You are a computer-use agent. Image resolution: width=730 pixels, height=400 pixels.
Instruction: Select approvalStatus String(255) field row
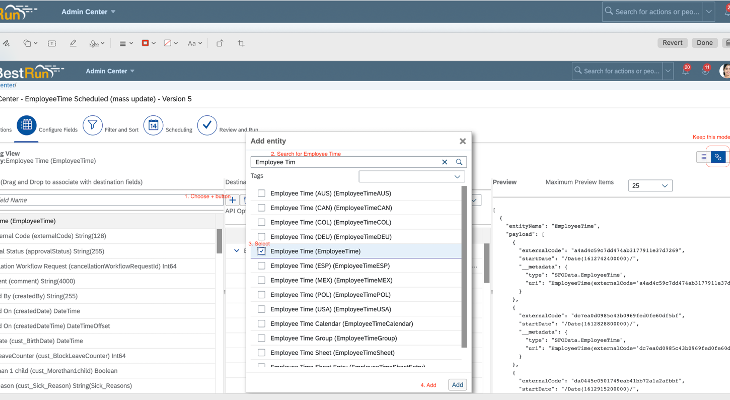point(108,251)
